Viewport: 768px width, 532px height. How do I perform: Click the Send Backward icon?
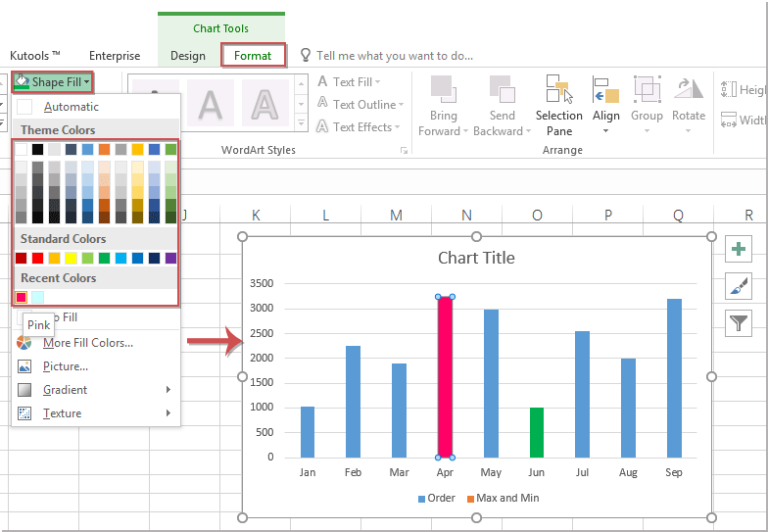(502, 89)
